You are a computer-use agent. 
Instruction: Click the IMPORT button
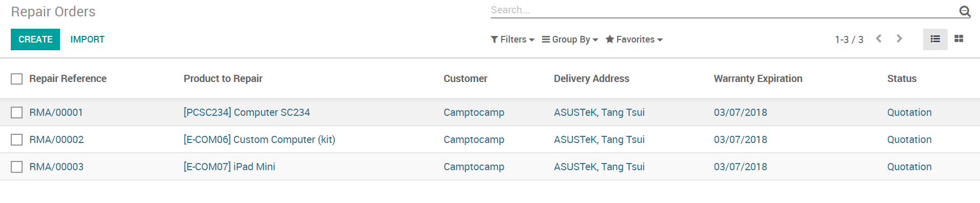(87, 39)
